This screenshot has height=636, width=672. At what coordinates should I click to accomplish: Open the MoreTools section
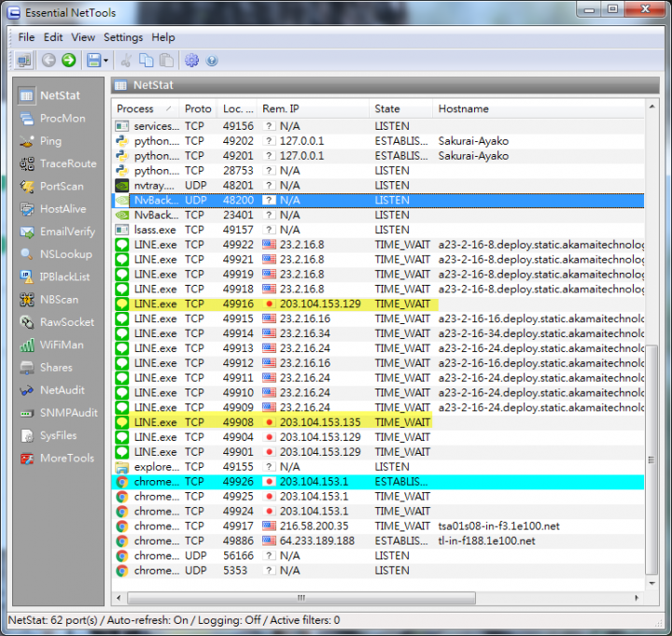coord(58,458)
